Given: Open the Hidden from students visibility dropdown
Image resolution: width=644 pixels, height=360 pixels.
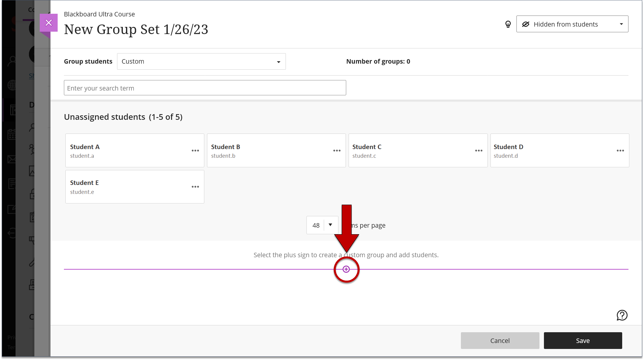Looking at the screenshot, I should 572,24.
